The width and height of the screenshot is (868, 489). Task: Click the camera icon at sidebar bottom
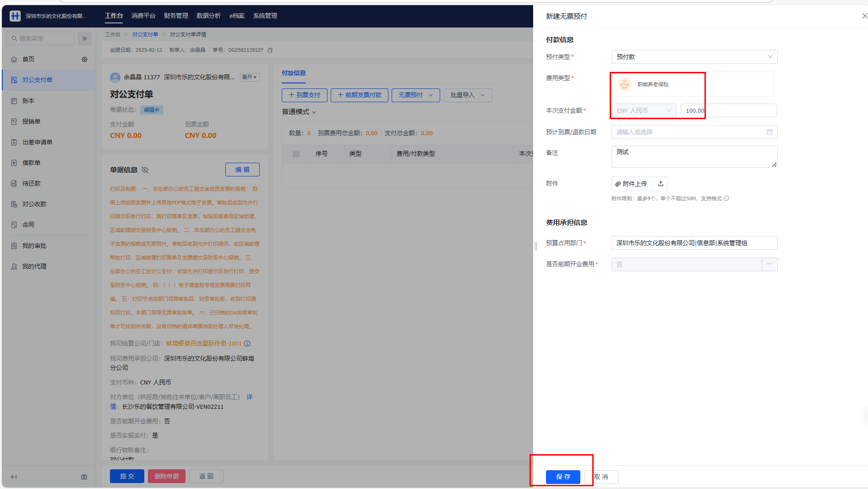[x=84, y=477]
